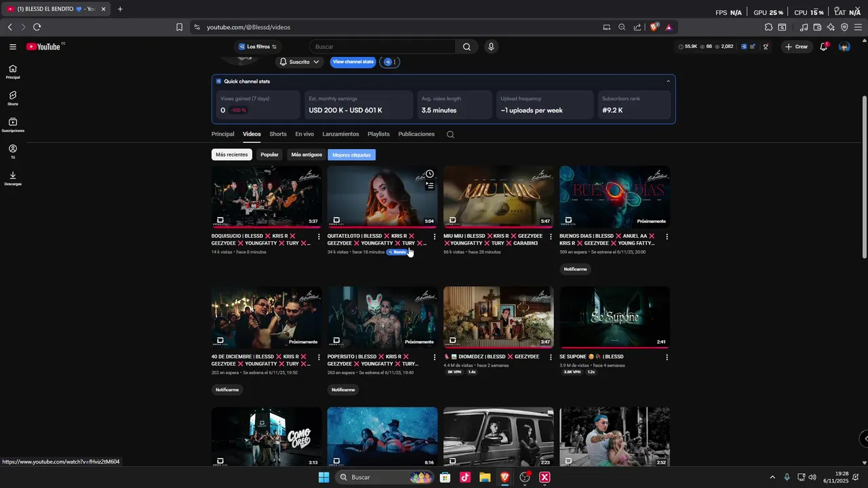Switch to the En vivo tab
This screenshot has width=868, height=488.
[304, 134]
